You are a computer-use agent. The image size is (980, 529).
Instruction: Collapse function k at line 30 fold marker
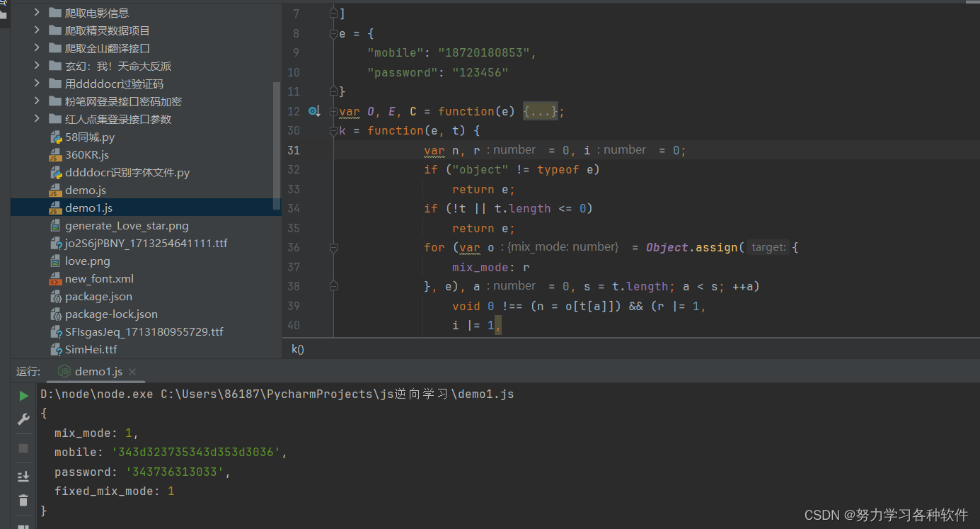[334, 131]
